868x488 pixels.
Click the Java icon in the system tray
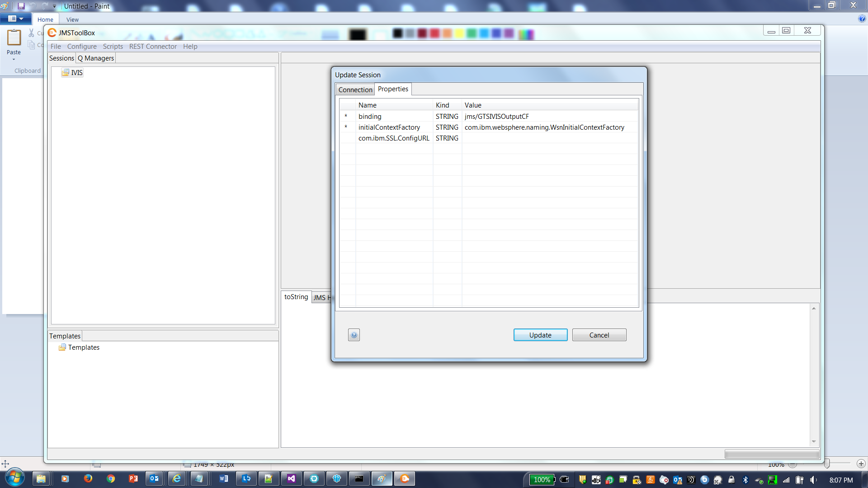pos(651,480)
